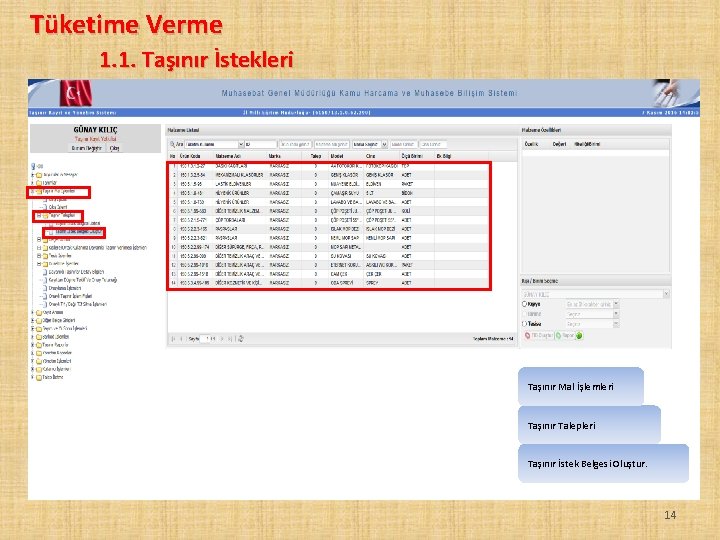Collapse the Tüketim İşlemleri tree node

coord(39,264)
